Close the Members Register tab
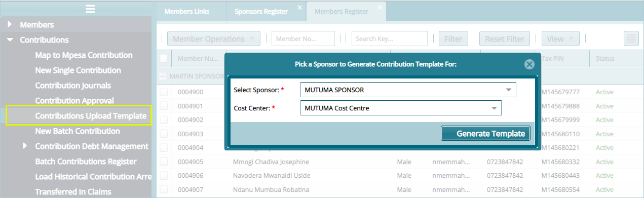 pyautogui.click(x=380, y=7)
